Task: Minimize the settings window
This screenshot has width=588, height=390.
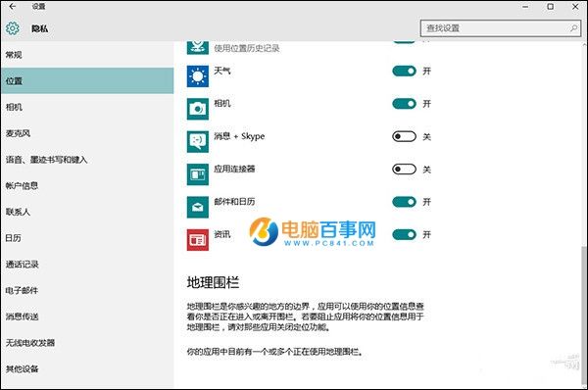Action: coord(525,7)
